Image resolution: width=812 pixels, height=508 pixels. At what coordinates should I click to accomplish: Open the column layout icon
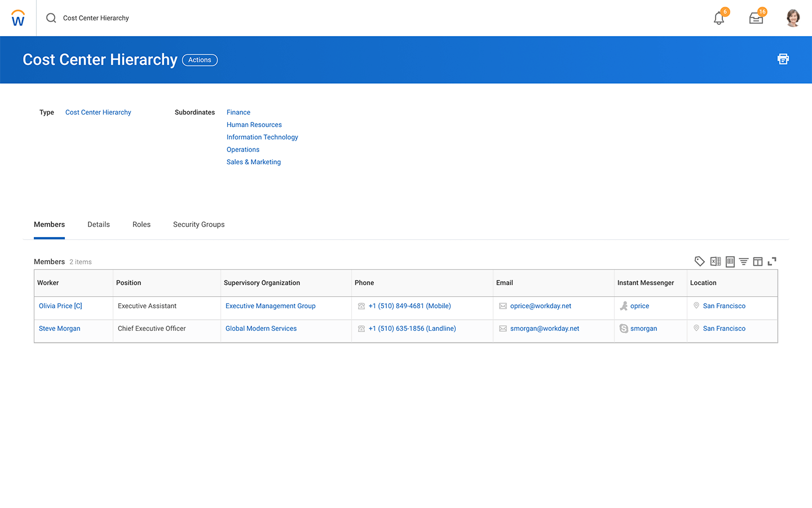[x=758, y=261]
